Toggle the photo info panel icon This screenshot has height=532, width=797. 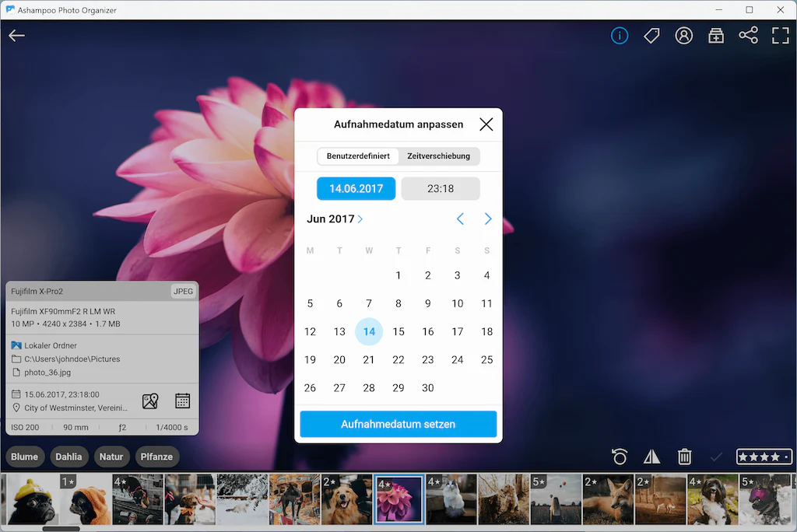(x=619, y=36)
